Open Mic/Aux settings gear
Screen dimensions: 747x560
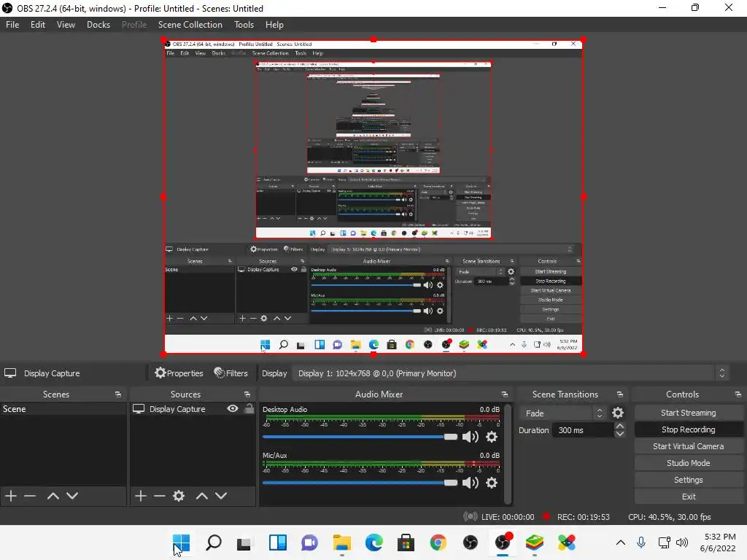pos(492,483)
